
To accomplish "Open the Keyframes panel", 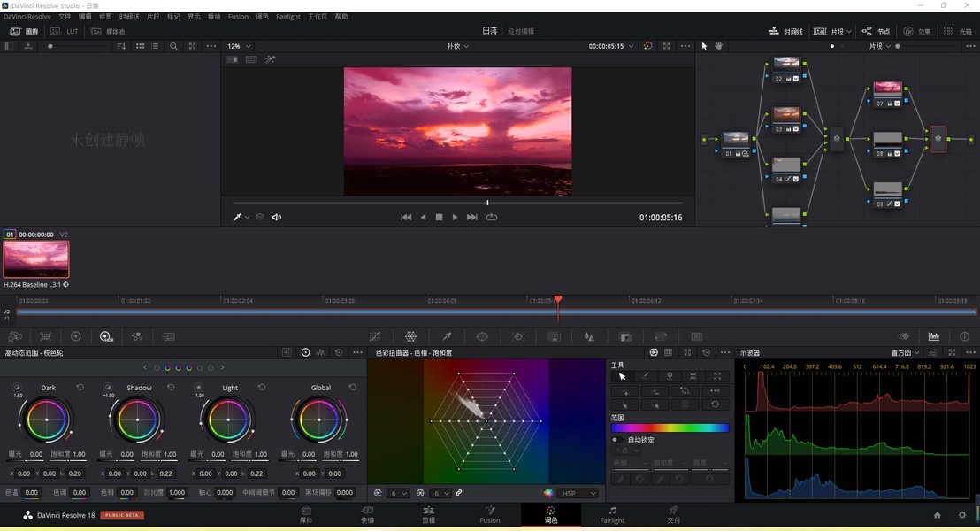I will (903, 336).
